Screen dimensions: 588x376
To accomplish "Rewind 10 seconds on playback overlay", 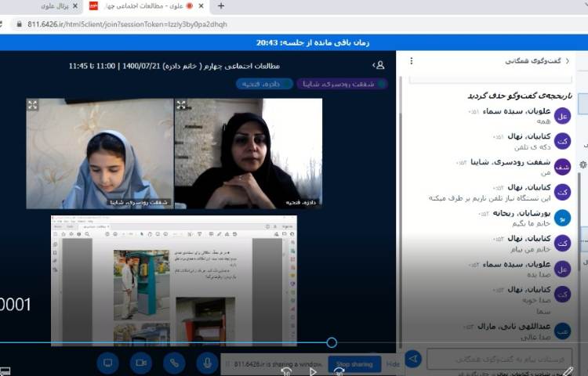I will 286,372.
